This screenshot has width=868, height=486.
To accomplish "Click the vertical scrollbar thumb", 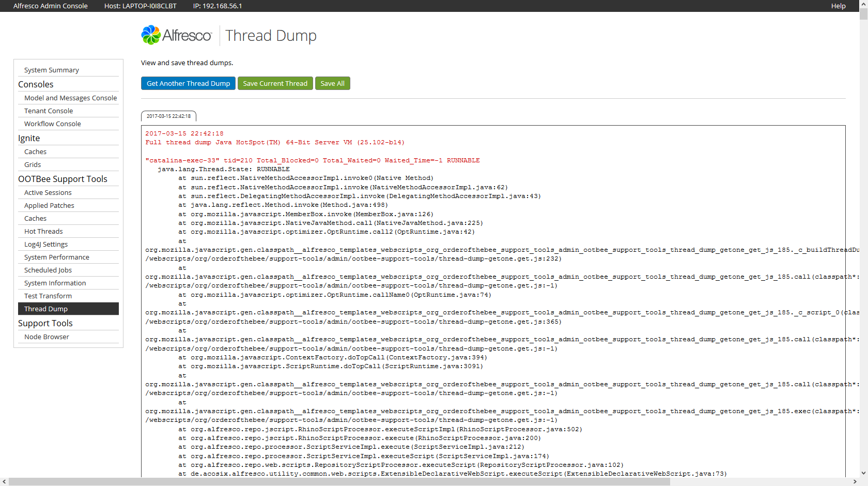I will point(863,13).
